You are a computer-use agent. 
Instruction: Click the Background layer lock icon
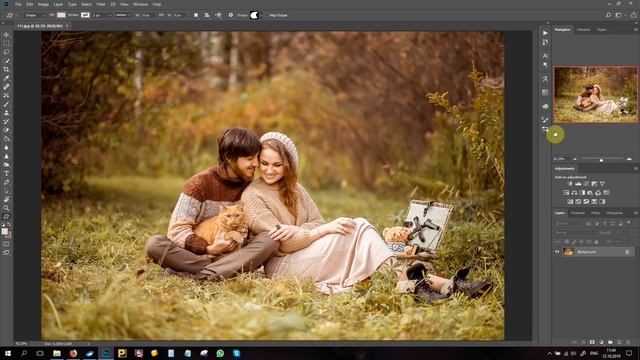(x=627, y=252)
